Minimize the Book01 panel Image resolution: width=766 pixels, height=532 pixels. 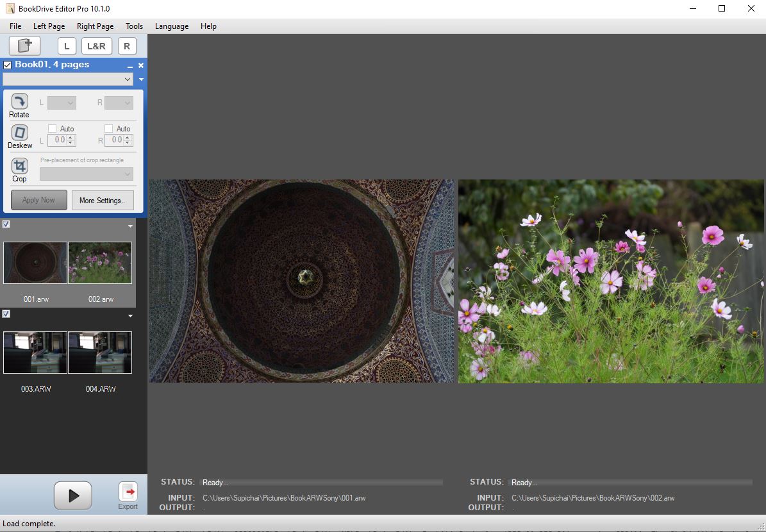pos(130,66)
